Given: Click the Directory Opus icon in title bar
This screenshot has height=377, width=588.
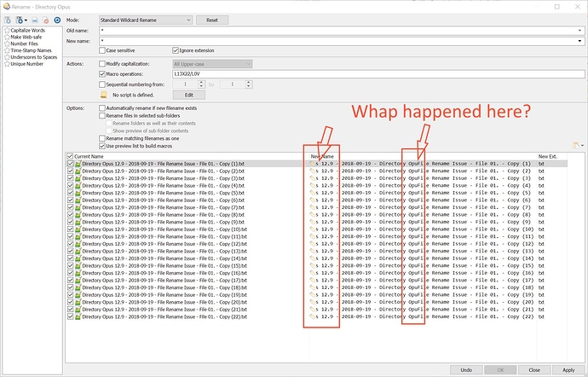Looking at the screenshot, I should (x=6, y=6).
